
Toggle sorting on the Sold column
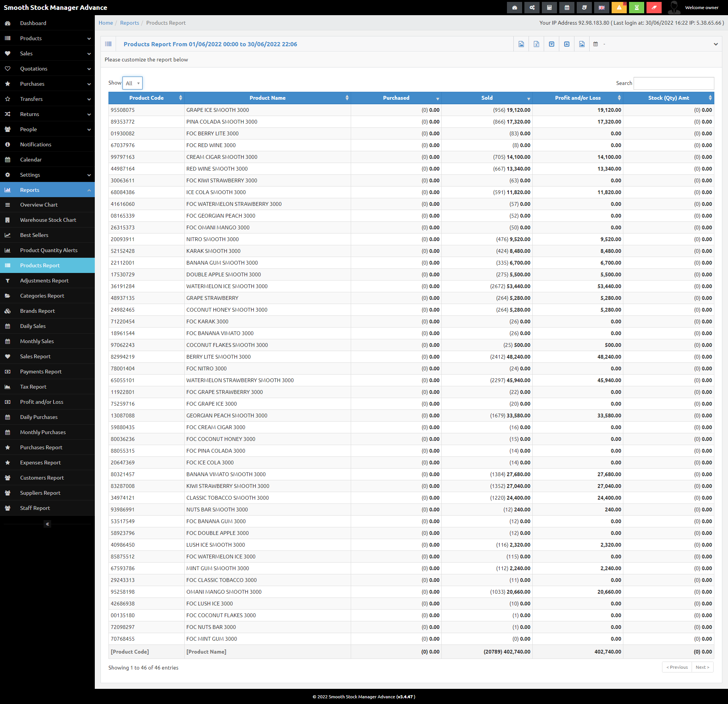click(487, 98)
